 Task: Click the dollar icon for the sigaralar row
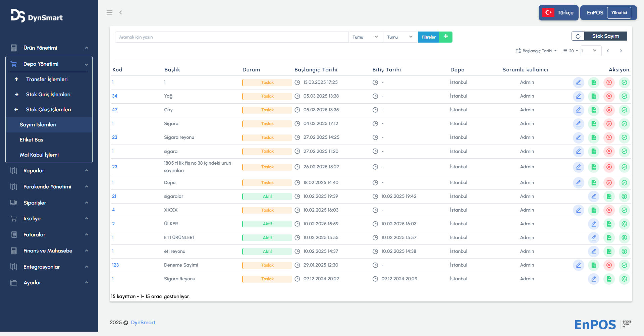624,197
